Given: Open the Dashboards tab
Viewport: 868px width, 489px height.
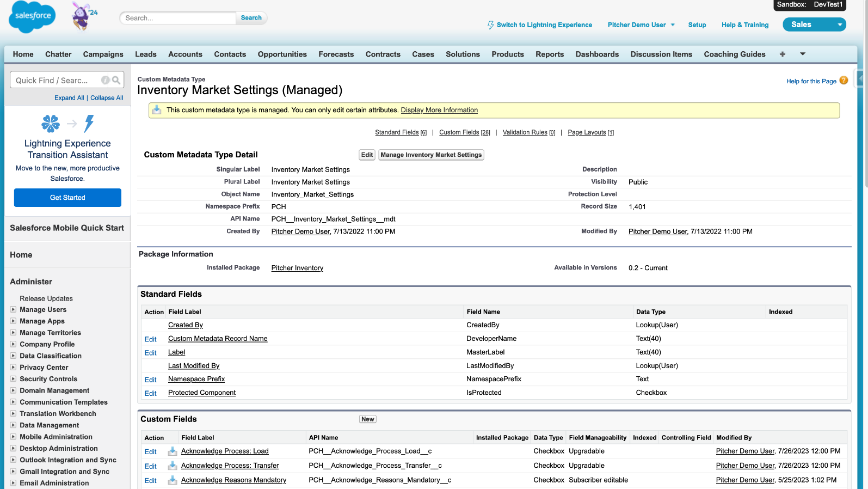Looking at the screenshot, I should (x=597, y=54).
